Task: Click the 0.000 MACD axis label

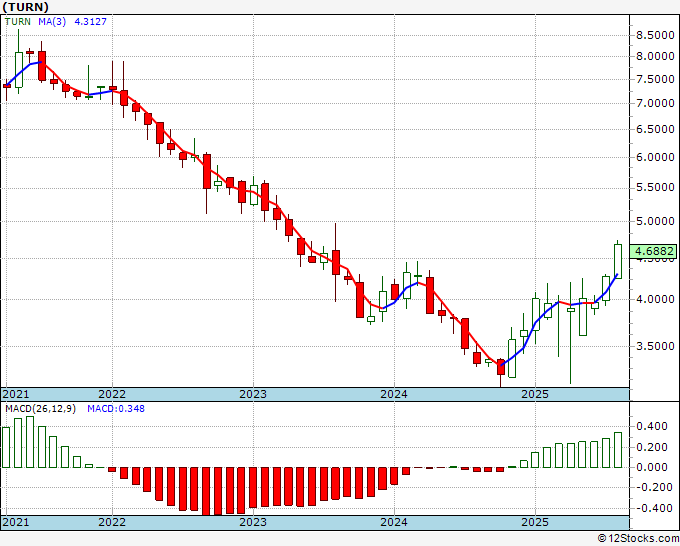Action: click(652, 467)
